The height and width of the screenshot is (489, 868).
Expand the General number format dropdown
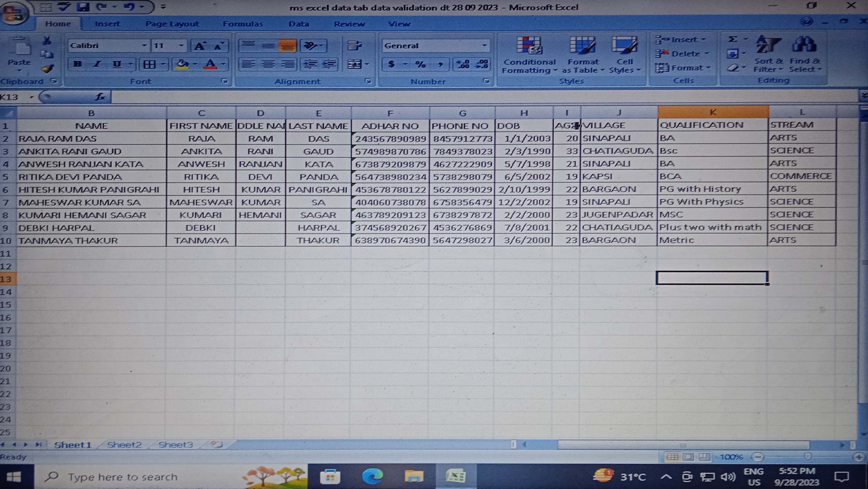pyautogui.click(x=484, y=45)
